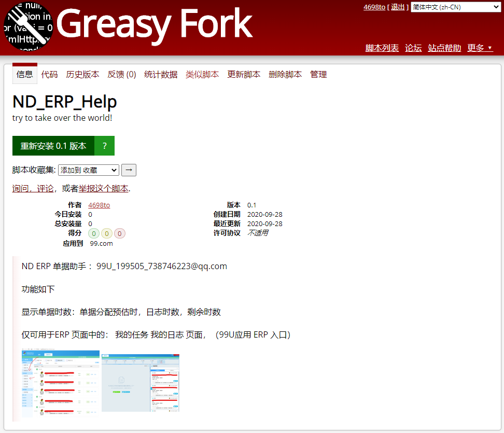Click the 询问，评论 link
The width and height of the screenshot is (504, 433).
coord(33,188)
